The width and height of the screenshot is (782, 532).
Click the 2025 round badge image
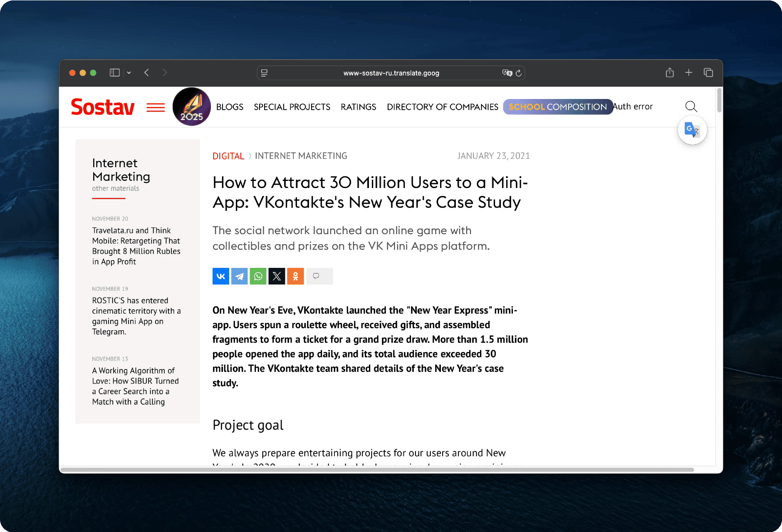(x=191, y=106)
